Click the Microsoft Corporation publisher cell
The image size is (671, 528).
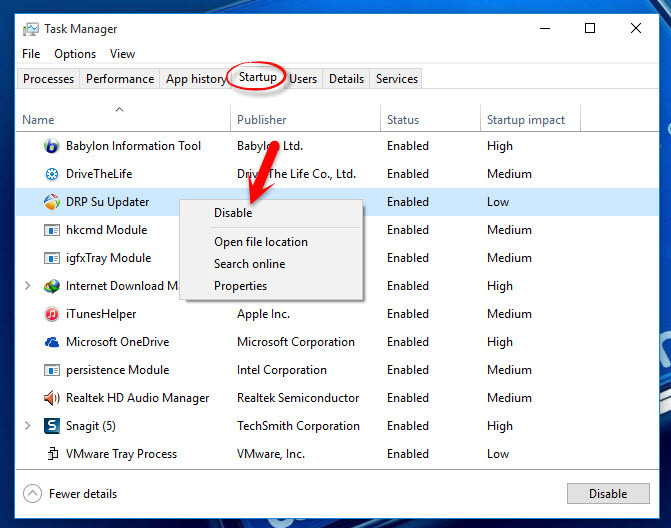coord(296,342)
